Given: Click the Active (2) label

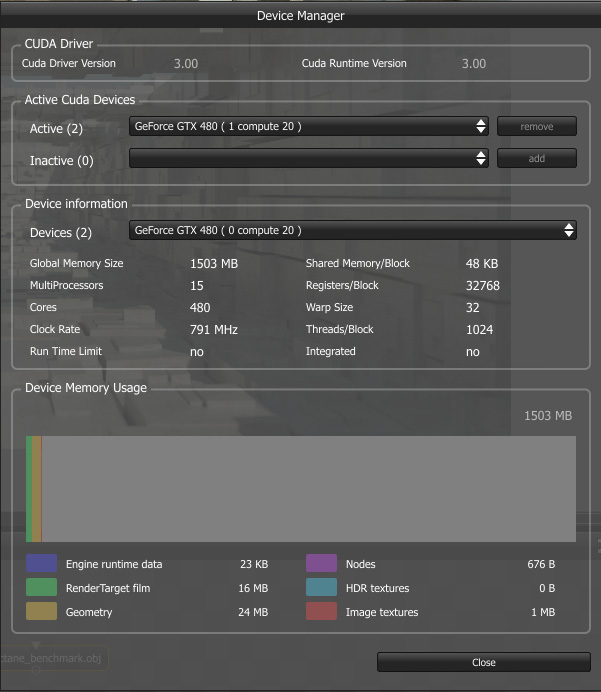Looking at the screenshot, I should tap(56, 129).
